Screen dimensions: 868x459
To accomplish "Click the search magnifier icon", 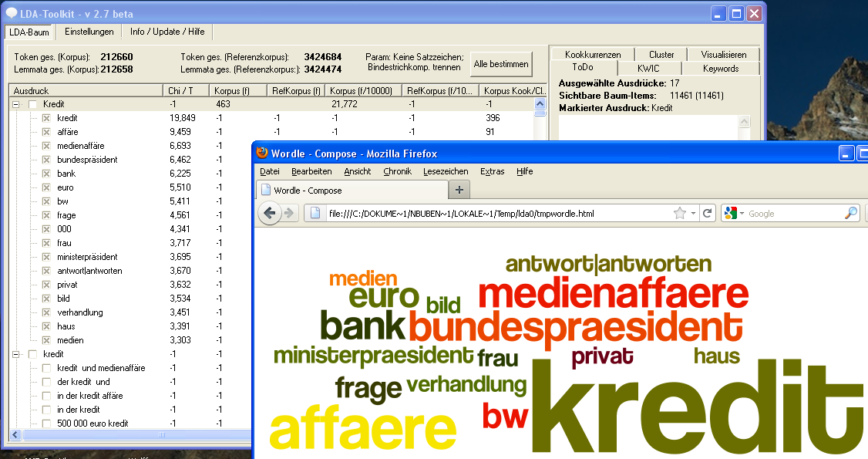I will click(851, 213).
